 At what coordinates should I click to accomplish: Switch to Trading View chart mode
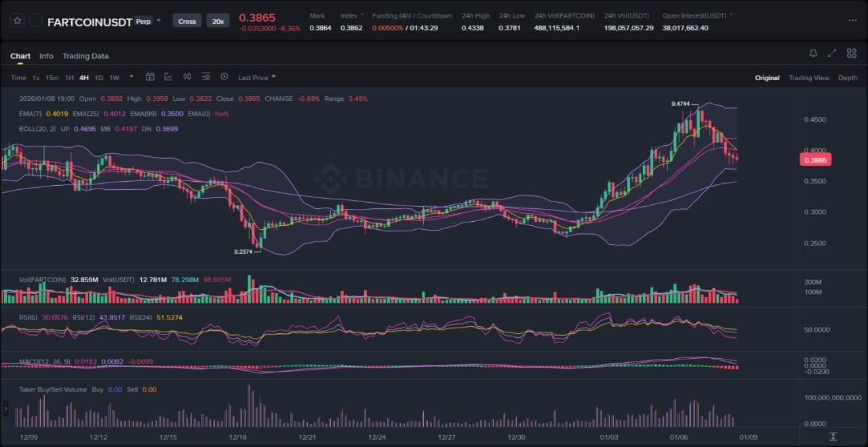coord(808,78)
